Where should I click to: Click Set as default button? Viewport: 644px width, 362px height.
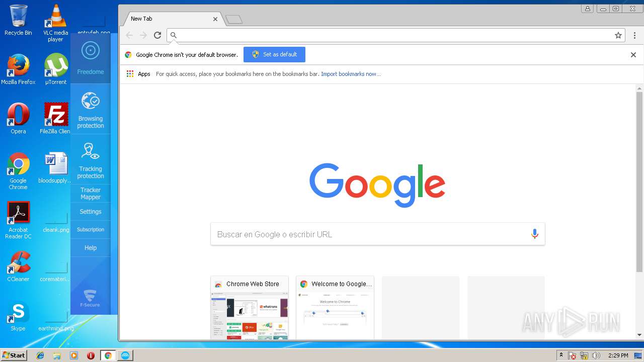[x=274, y=54]
